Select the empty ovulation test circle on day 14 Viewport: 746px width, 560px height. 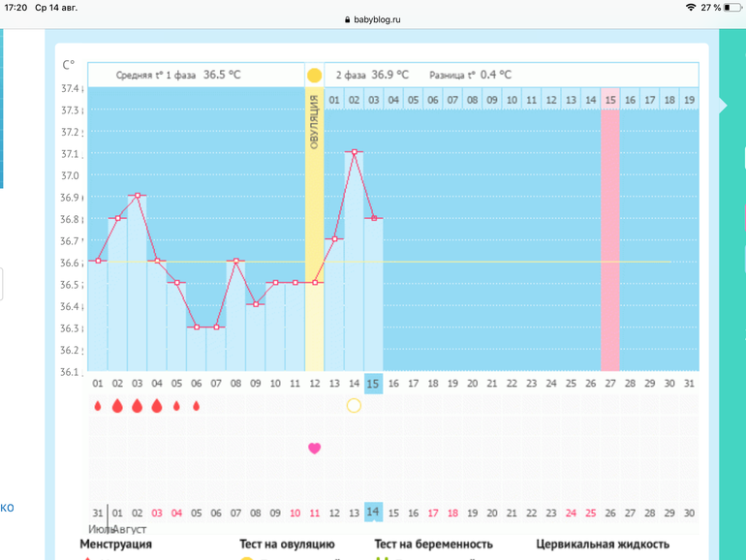(x=354, y=406)
